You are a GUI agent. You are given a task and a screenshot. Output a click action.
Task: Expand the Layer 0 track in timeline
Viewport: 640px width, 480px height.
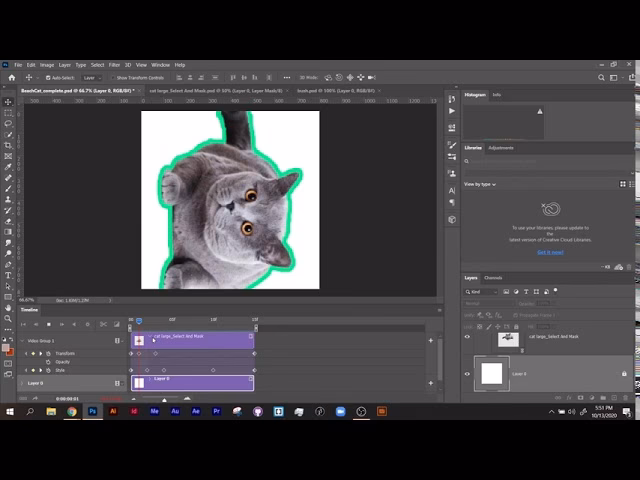point(22,383)
